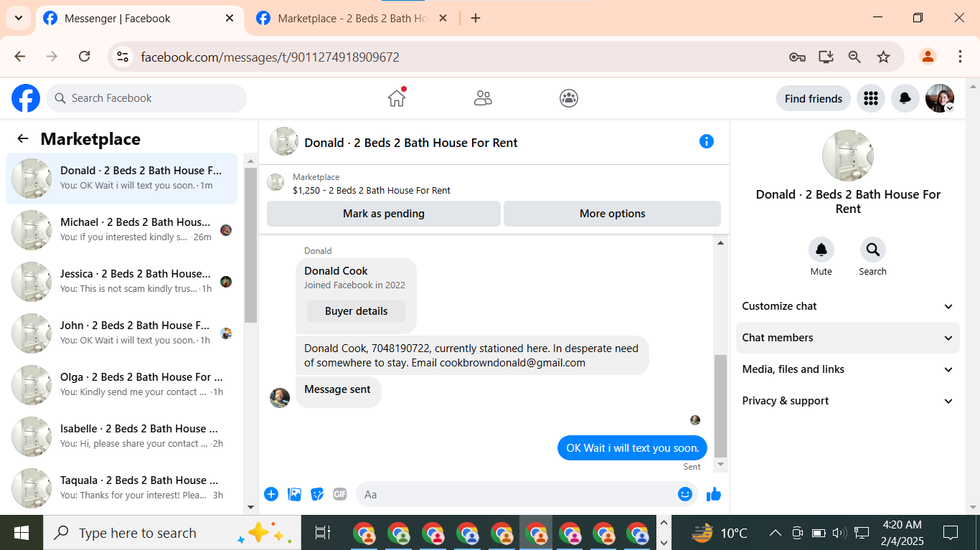Send a thumbs-up like

point(714,494)
